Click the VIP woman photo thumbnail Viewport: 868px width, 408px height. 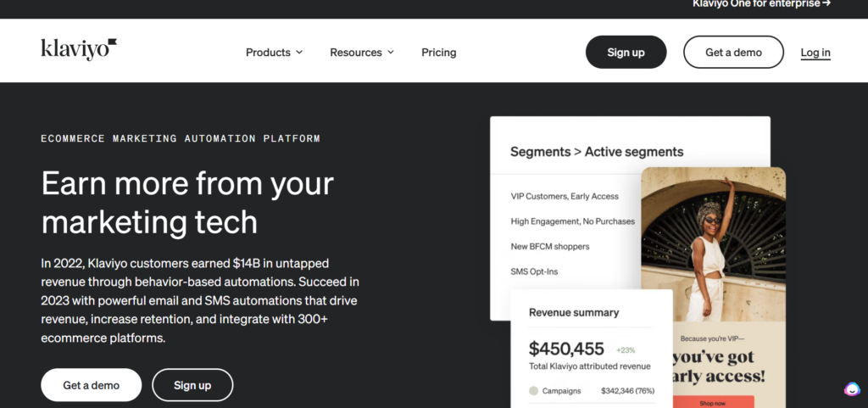point(713,244)
